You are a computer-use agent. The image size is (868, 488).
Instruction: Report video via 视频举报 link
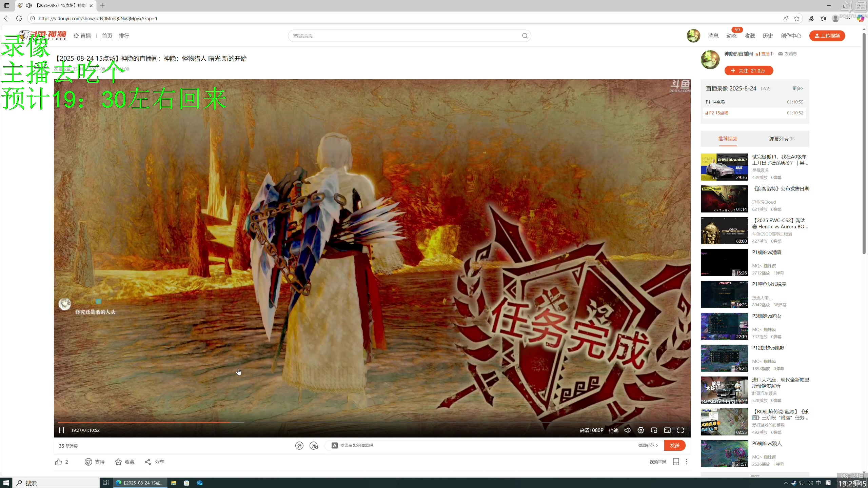[658, 462]
